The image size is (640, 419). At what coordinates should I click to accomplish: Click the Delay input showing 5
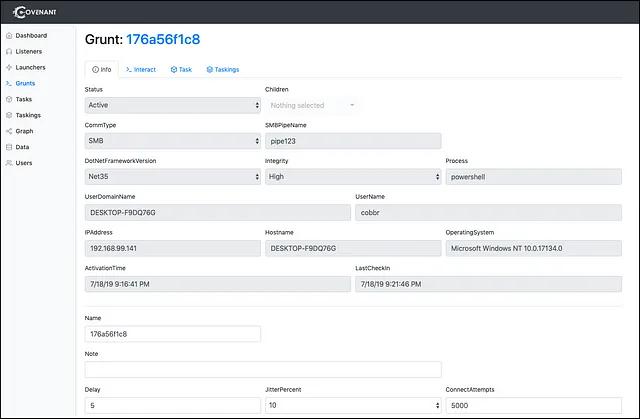[173, 406]
